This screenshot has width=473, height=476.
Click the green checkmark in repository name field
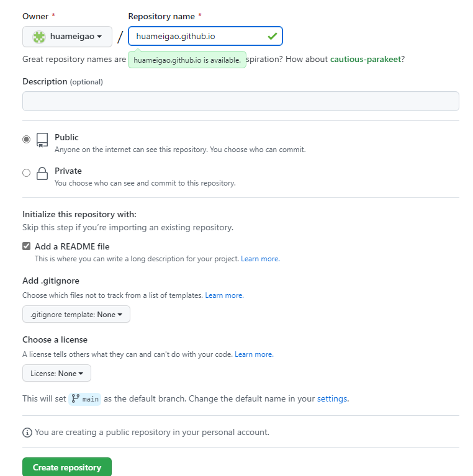tap(272, 37)
